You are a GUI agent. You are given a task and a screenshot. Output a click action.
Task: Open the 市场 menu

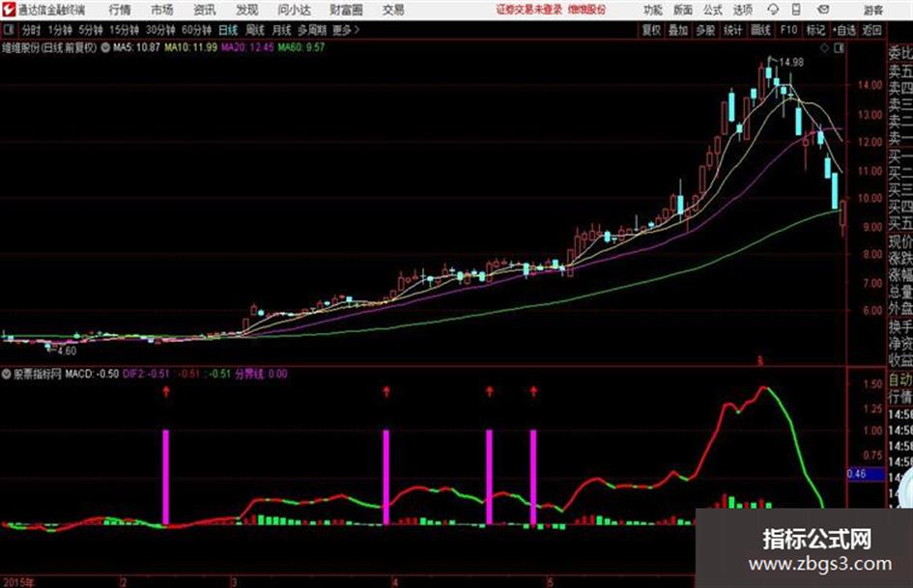(x=162, y=10)
